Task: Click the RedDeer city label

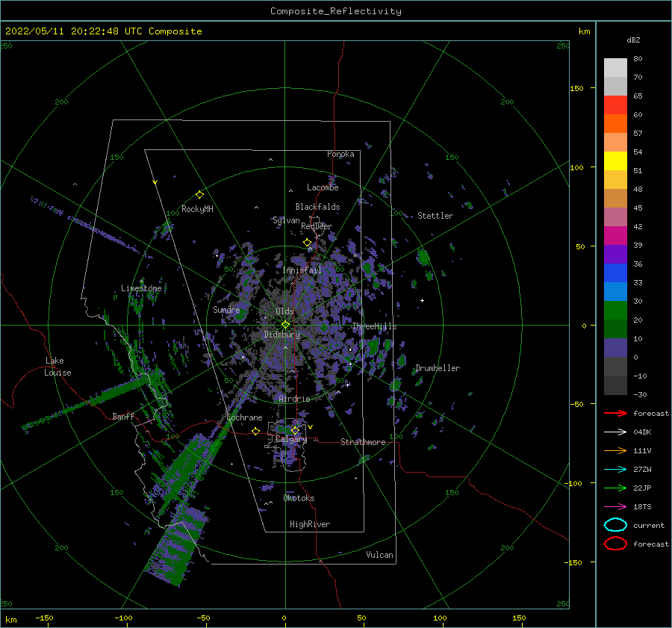Action: [317, 226]
